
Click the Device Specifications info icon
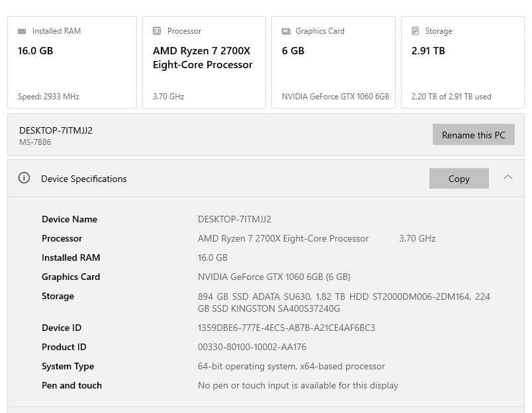point(24,178)
